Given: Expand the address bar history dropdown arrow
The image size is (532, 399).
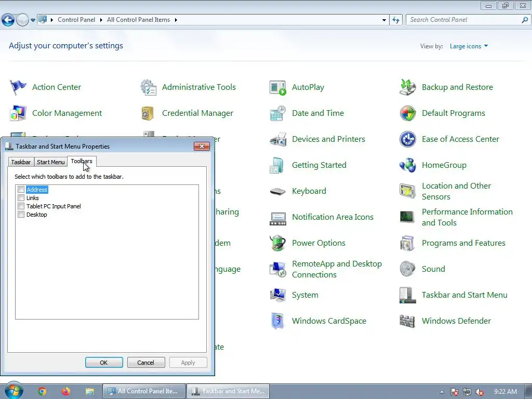Looking at the screenshot, I should [384, 20].
